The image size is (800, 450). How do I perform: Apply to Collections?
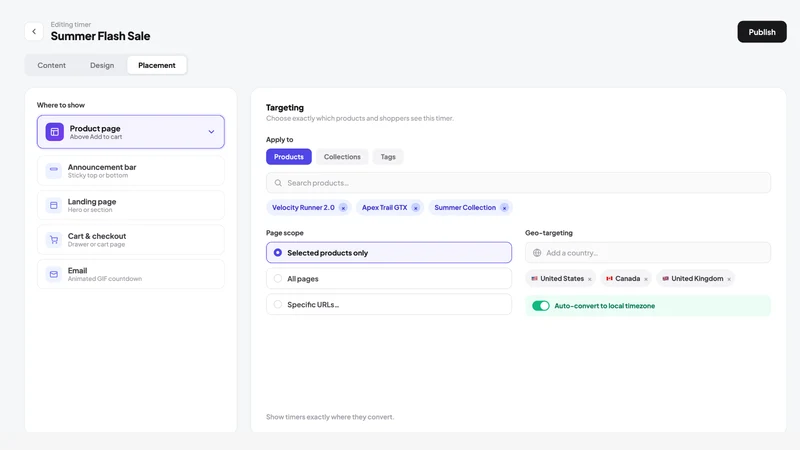click(x=342, y=157)
